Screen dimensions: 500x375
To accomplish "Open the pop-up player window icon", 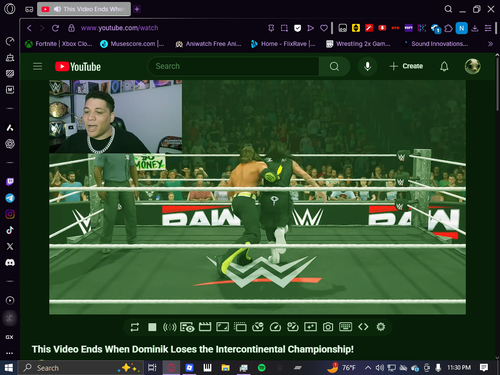I will 240,327.
